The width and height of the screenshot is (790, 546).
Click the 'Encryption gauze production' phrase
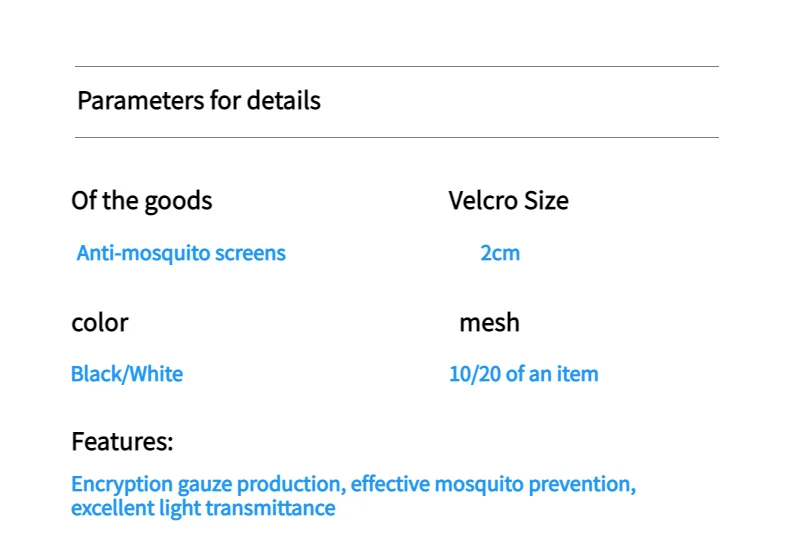click(x=206, y=485)
